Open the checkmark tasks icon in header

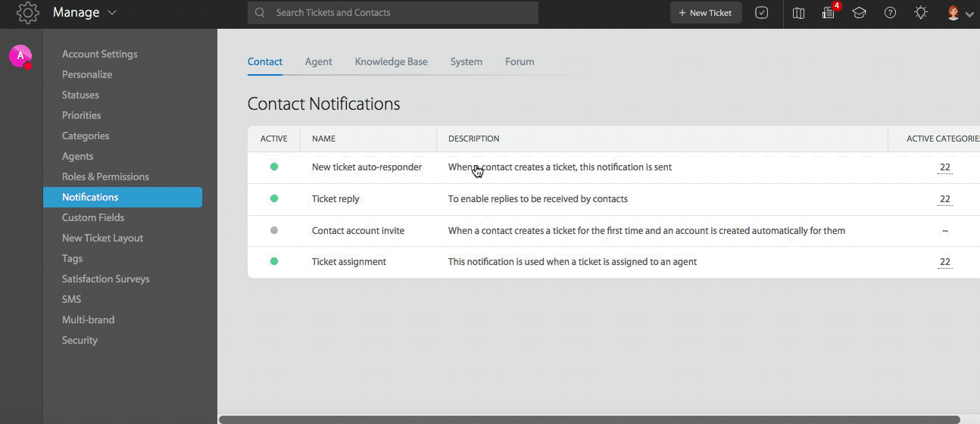coord(762,13)
